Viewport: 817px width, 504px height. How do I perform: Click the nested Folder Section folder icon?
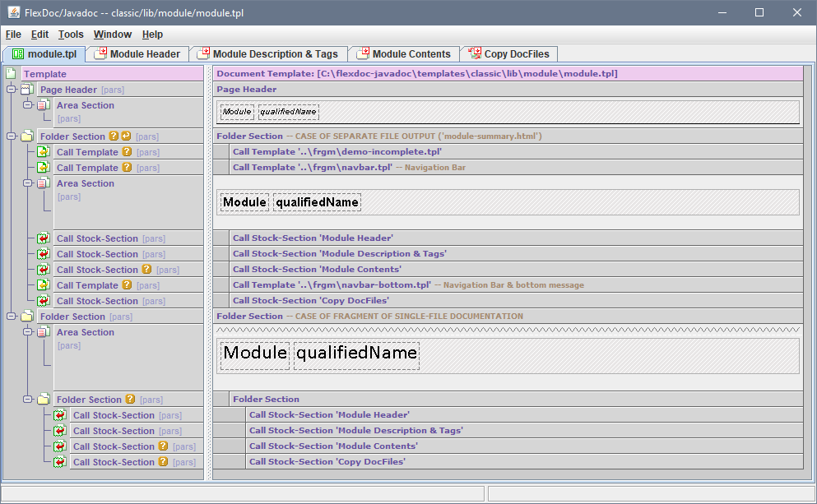click(44, 400)
